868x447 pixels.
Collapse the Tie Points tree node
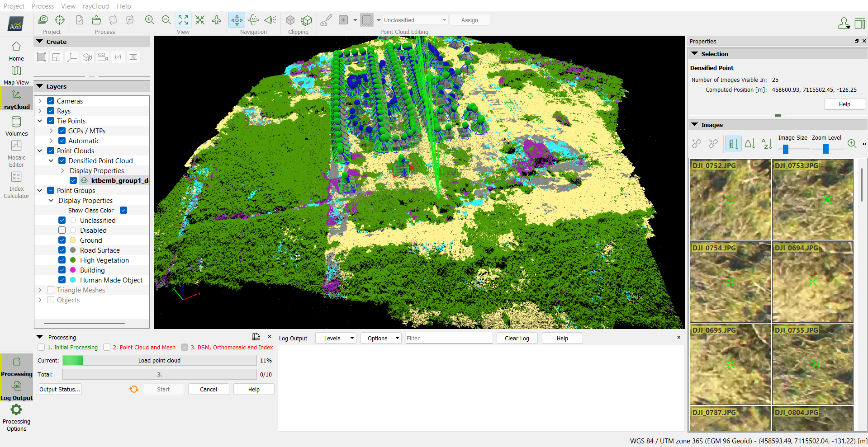[x=40, y=121]
